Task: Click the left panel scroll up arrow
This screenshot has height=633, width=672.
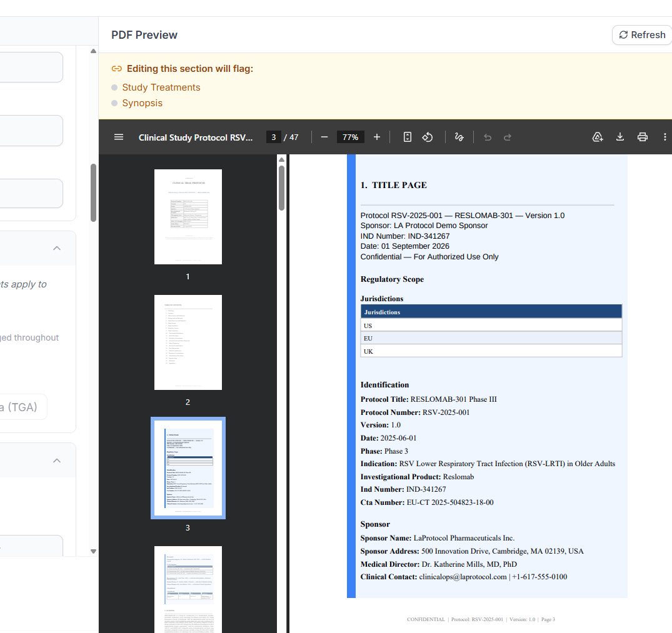Action: click(93, 51)
